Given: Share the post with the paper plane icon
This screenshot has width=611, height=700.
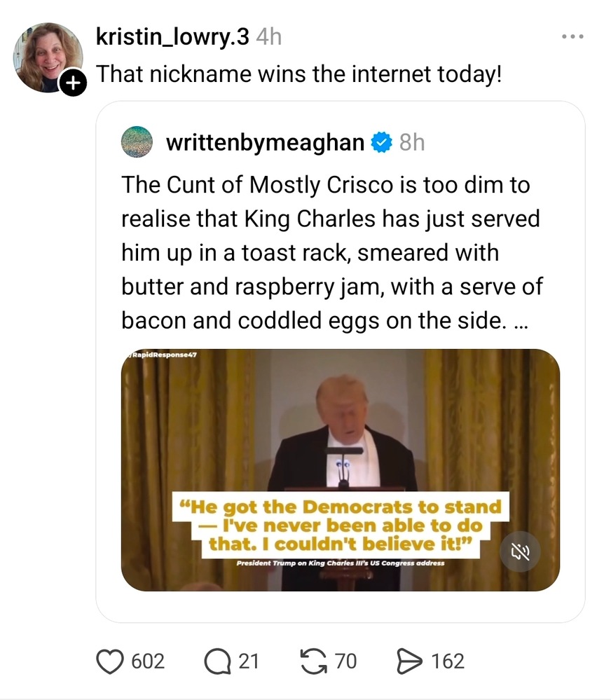Looking at the screenshot, I should pos(409,661).
